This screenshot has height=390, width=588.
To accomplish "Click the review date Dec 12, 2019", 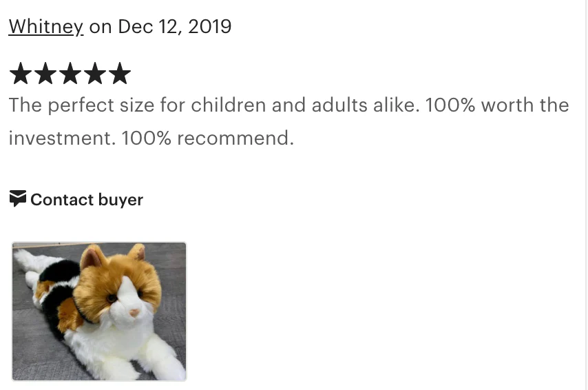I will click(175, 26).
